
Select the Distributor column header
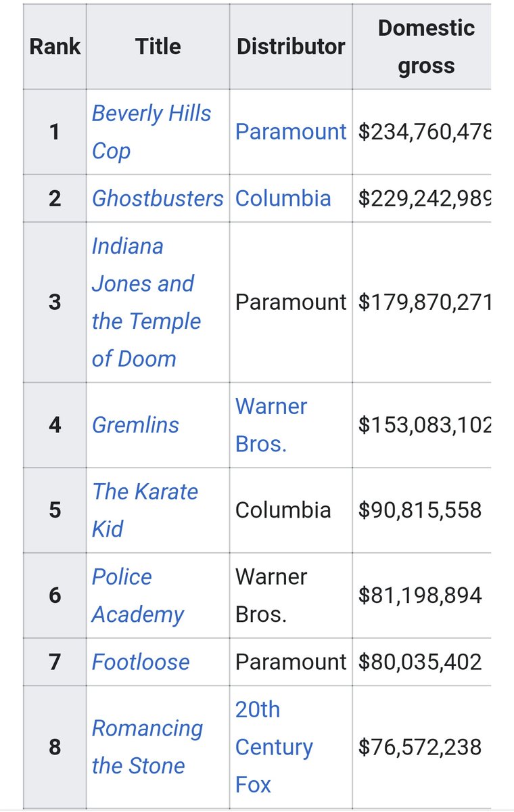(x=291, y=47)
